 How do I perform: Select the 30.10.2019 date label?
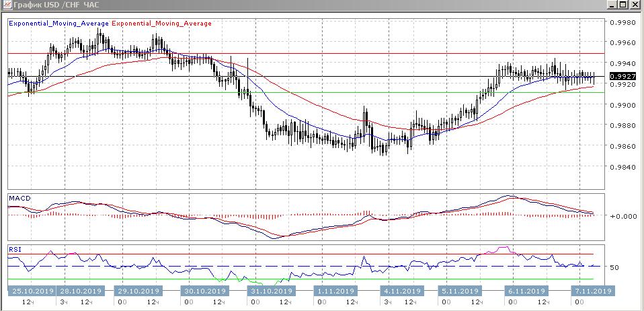pos(205,291)
